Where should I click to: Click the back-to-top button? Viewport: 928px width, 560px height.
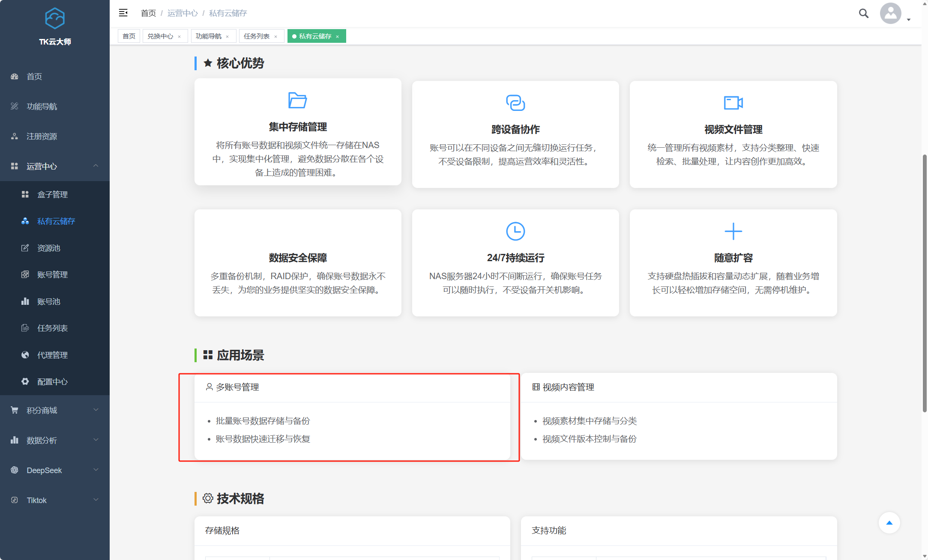[889, 522]
